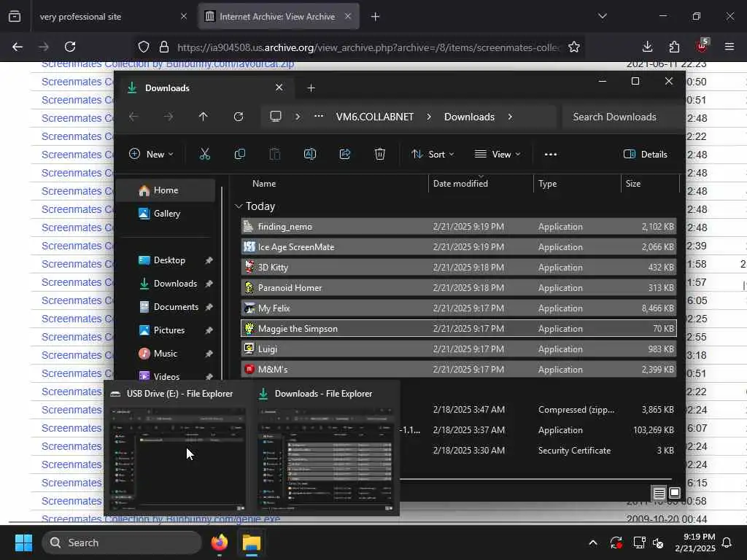Screen dimensions: 747x560
Task: Open the New dropdown menu
Action: [x=151, y=155]
